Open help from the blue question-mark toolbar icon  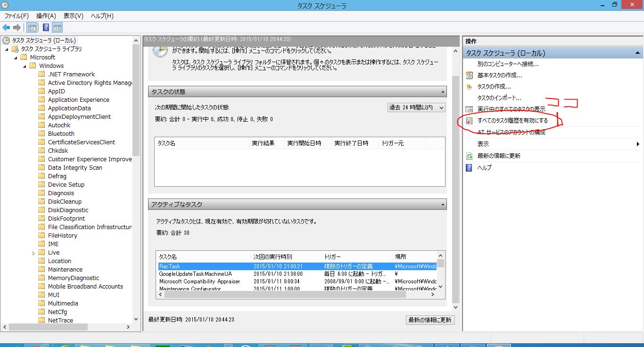pos(46,27)
